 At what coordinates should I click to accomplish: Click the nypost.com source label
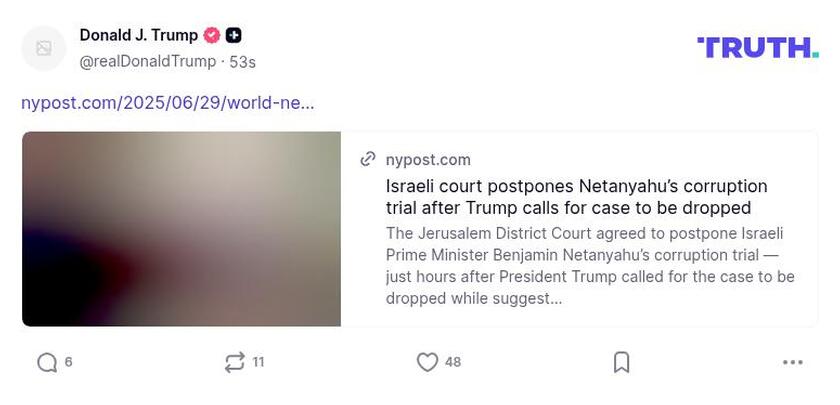[428, 159]
